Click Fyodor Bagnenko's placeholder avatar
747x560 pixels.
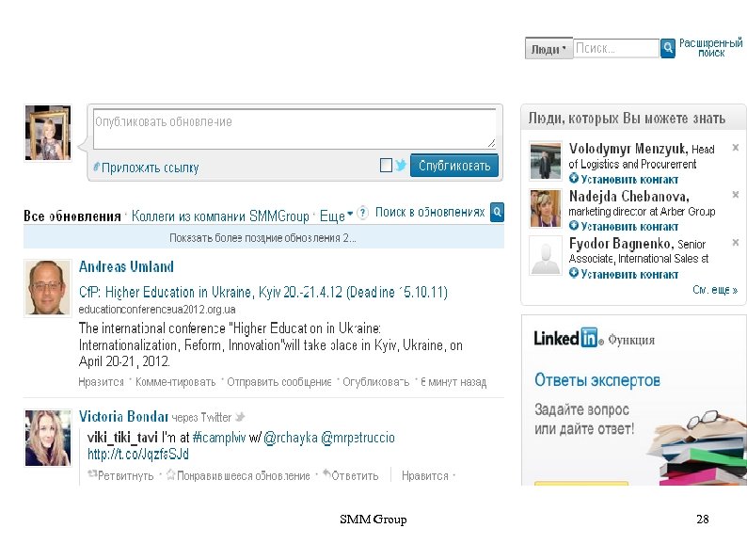[546, 255]
